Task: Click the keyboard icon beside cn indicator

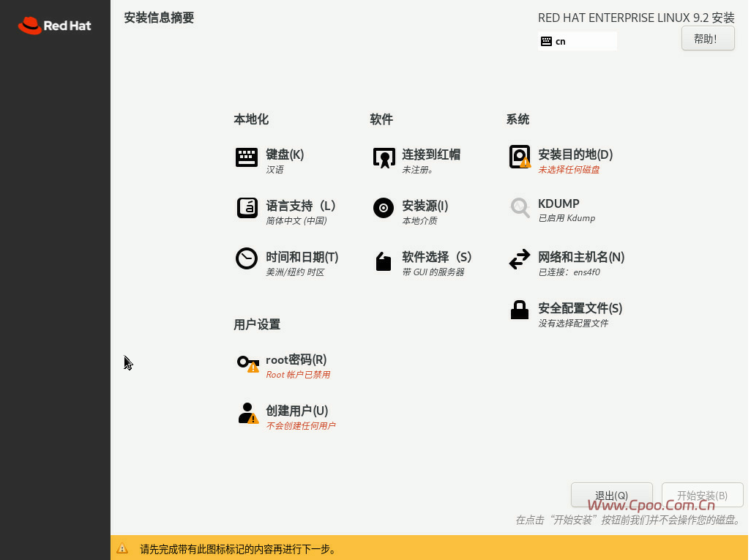Action: tap(547, 41)
